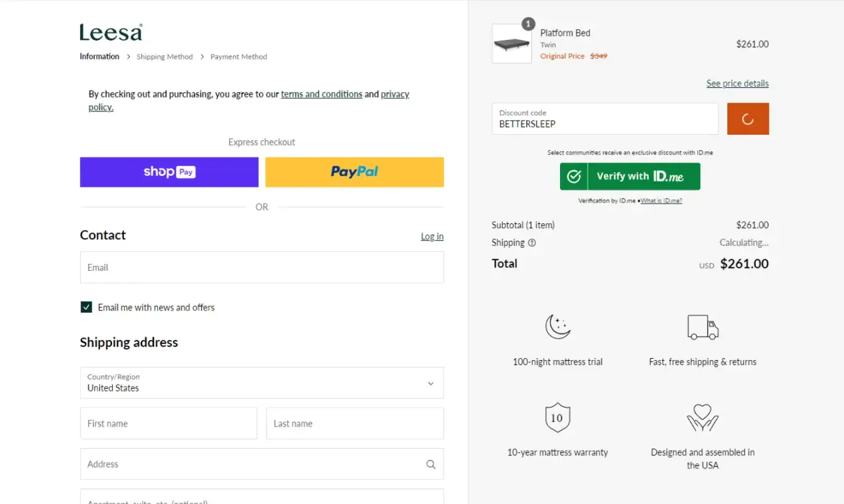This screenshot has height=504, width=844.
Task: Click the address search magnifier icon
Action: click(431, 465)
